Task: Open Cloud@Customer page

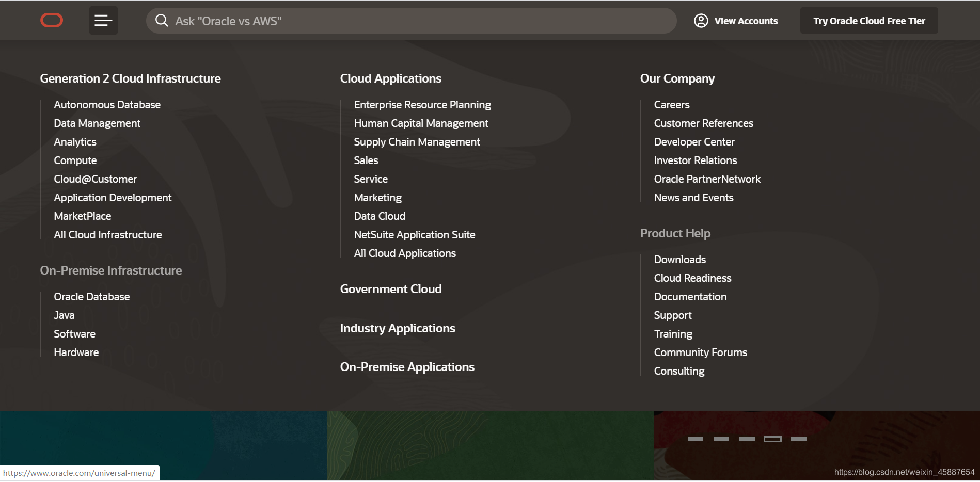Action: [95, 179]
